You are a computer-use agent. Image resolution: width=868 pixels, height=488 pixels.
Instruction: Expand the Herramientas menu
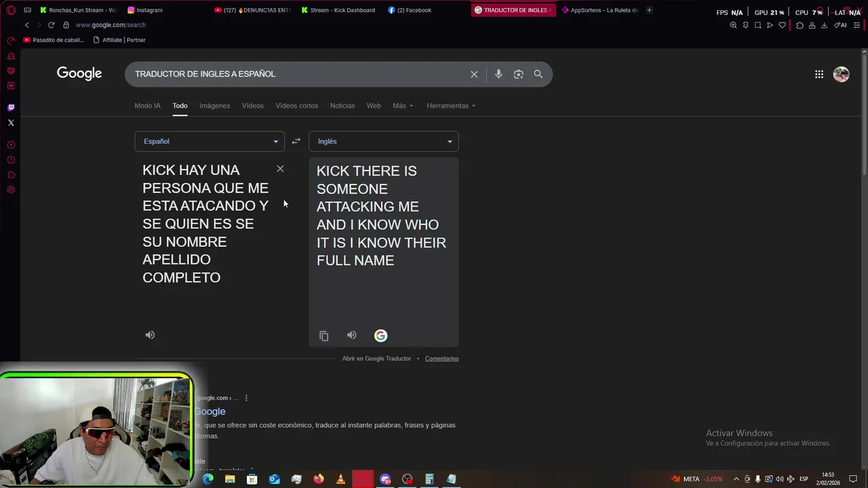(x=451, y=106)
